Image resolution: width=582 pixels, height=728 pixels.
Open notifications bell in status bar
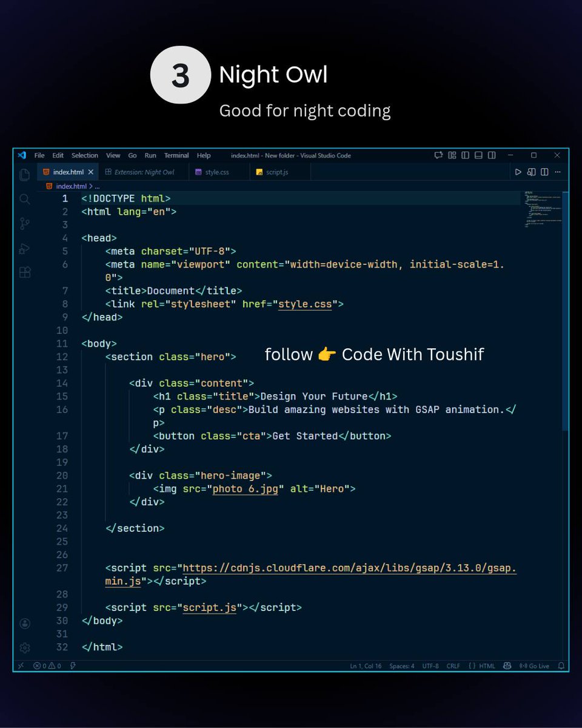tap(561, 666)
